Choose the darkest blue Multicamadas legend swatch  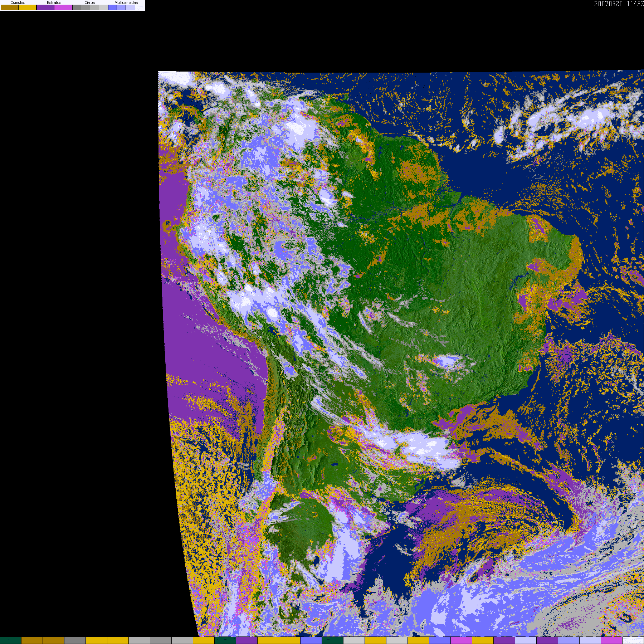[112, 7]
